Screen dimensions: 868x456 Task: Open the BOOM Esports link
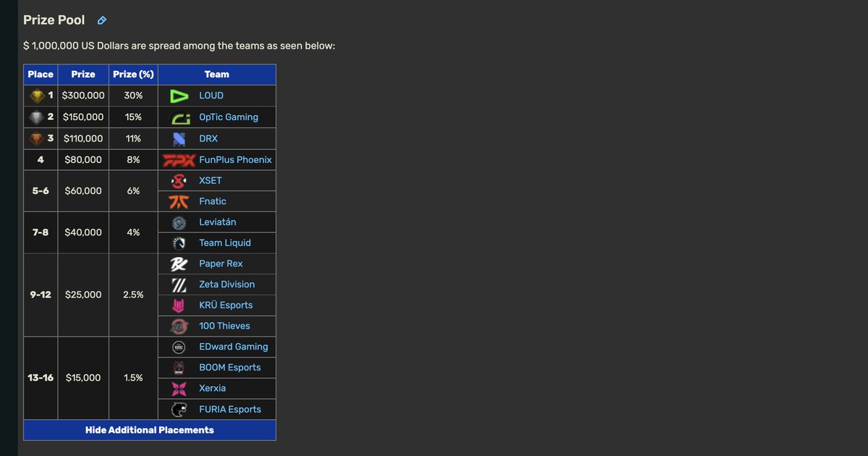point(230,368)
